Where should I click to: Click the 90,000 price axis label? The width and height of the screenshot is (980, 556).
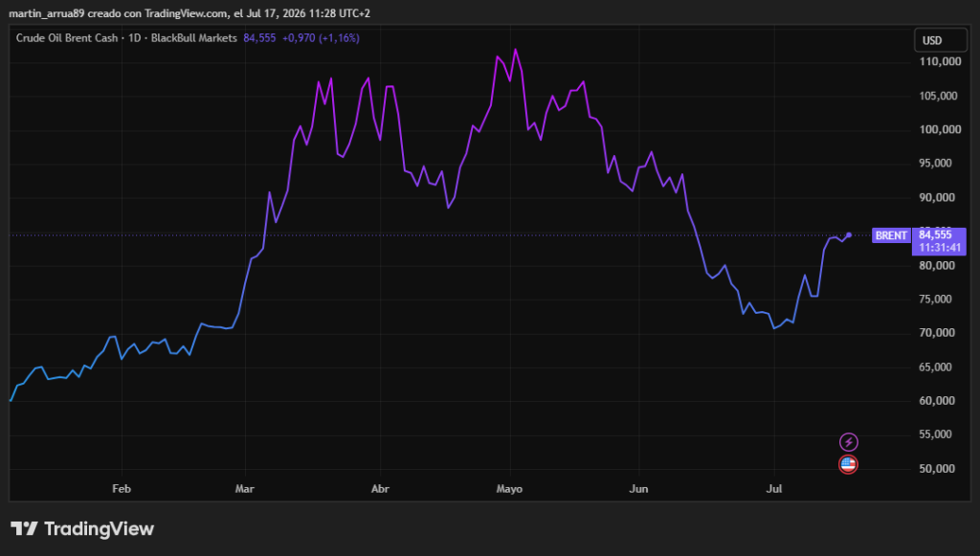(937, 197)
